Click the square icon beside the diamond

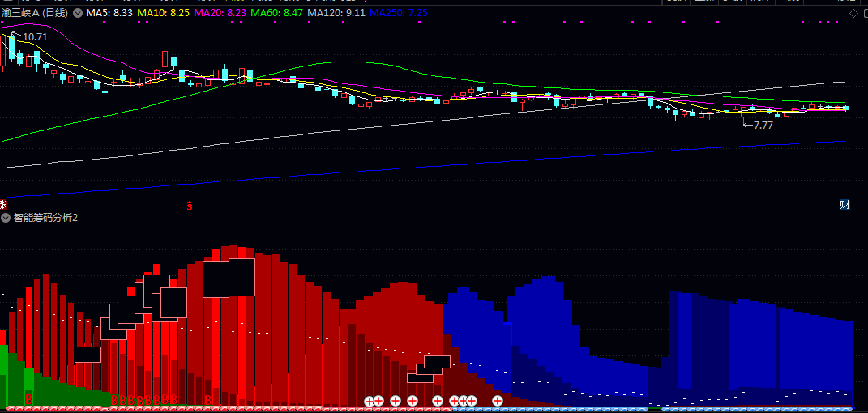(864, 13)
